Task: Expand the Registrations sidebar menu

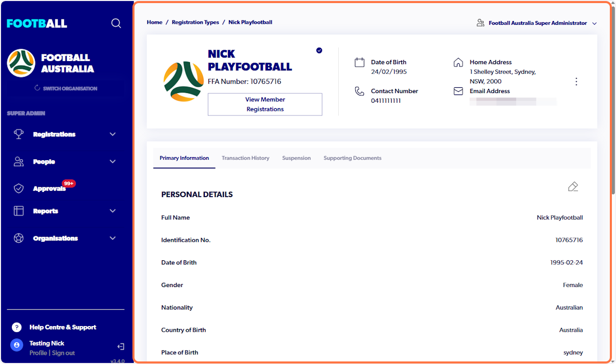Action: point(112,134)
